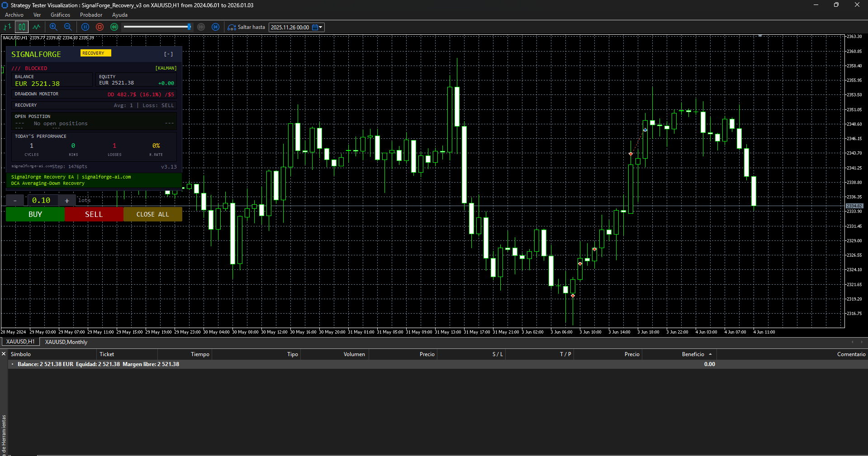The width and height of the screenshot is (868, 456).
Task: Close the toolbox panel with X
Action: point(4,354)
